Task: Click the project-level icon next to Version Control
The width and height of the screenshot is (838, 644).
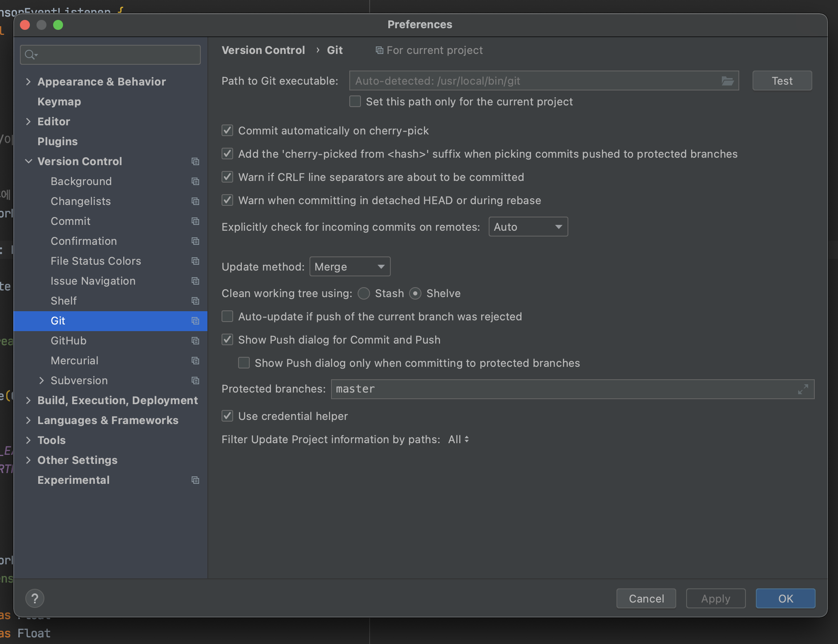Action: (x=195, y=161)
